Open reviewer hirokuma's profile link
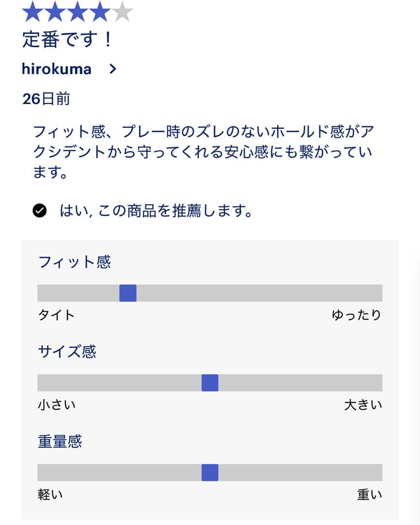The height and width of the screenshot is (525, 420). (56, 69)
